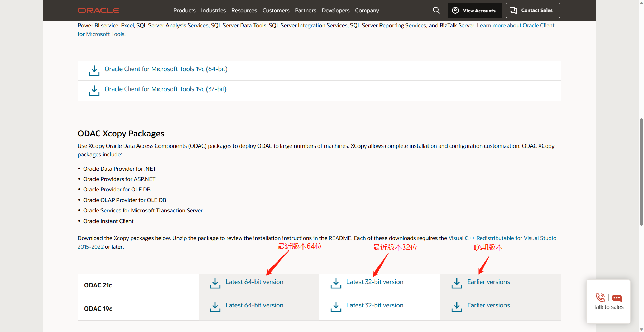
Task: Click the Oracle logo
Action: pyautogui.click(x=98, y=10)
